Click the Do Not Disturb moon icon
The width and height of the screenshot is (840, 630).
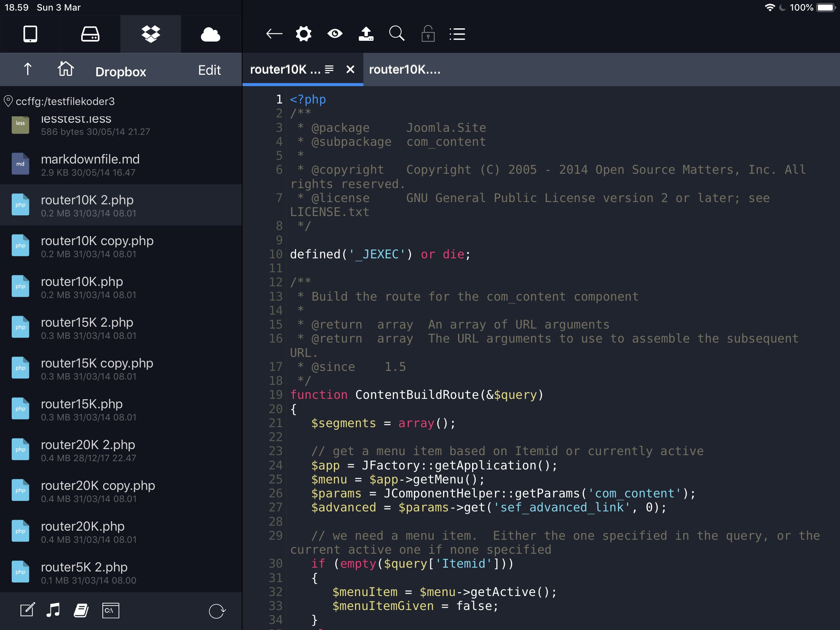tap(782, 8)
